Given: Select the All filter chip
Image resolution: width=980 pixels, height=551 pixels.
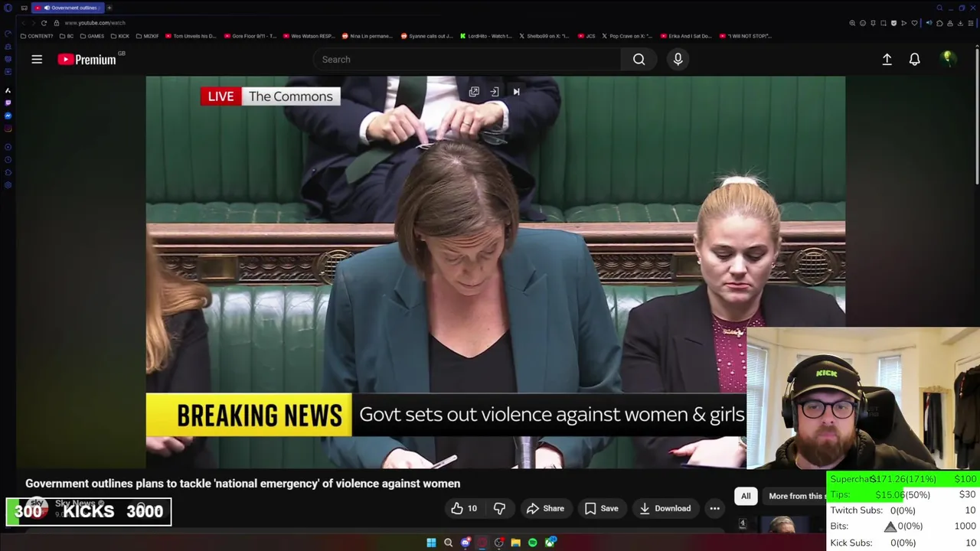Looking at the screenshot, I should click(x=746, y=496).
